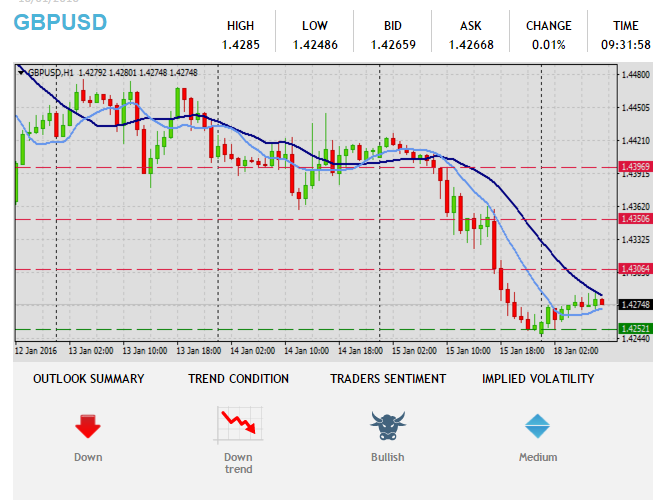Click the CHANGE column header
The width and height of the screenshot is (667, 502).
(549, 26)
